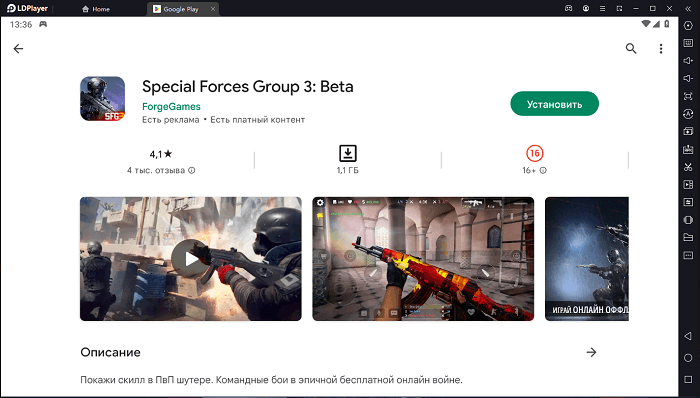The width and height of the screenshot is (700, 398).
Task: Open the gamepad icon in LDPlayer title bar
Action: 568,8
